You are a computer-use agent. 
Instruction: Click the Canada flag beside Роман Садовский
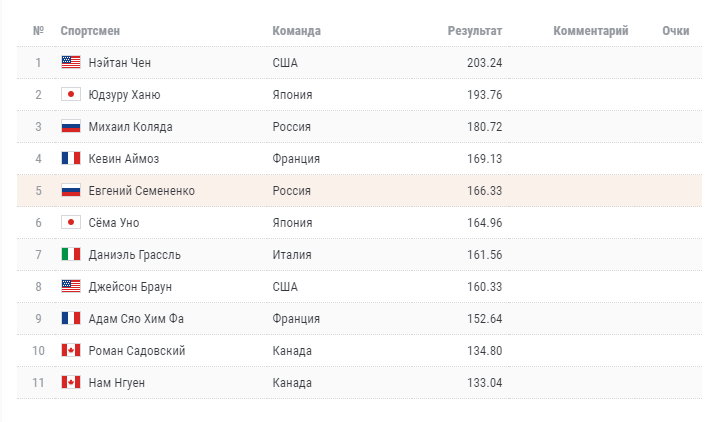tap(70, 350)
